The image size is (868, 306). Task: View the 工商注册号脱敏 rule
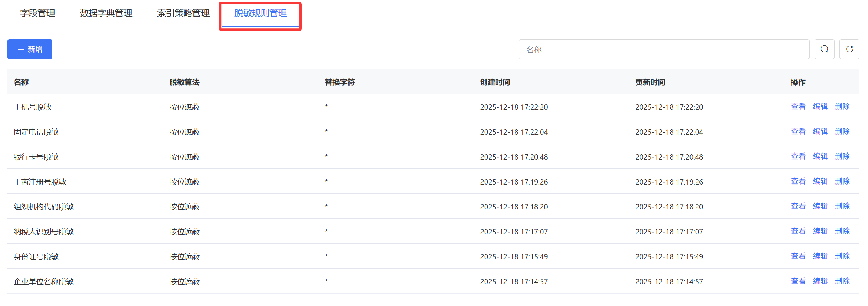(798, 181)
